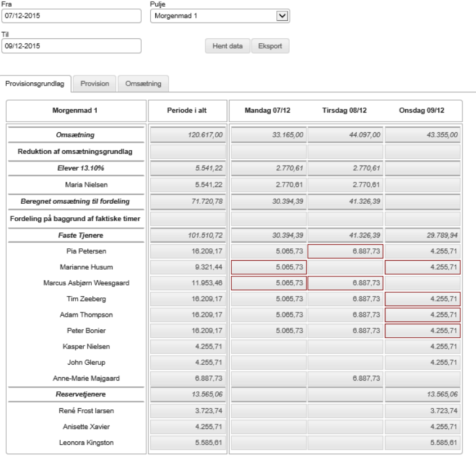Click the Mandag 07/12 column header
This screenshot has height=456, width=476.
click(269, 111)
